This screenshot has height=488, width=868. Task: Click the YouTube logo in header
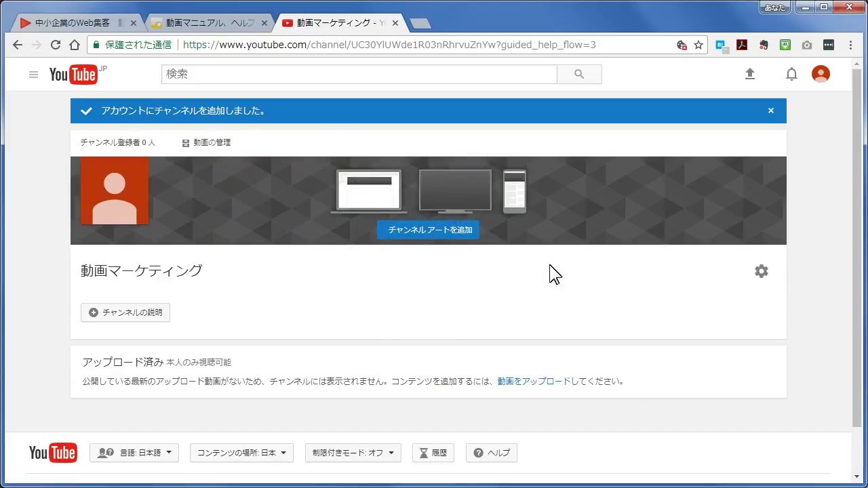[x=73, y=75]
